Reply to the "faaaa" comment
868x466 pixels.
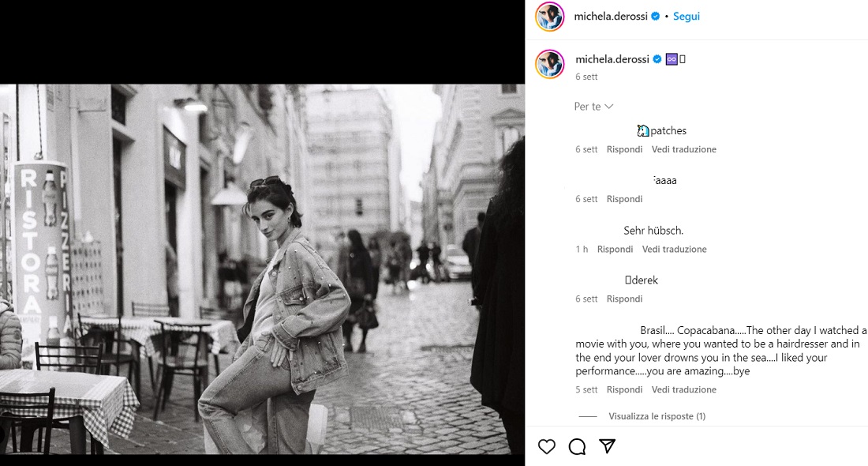point(624,200)
